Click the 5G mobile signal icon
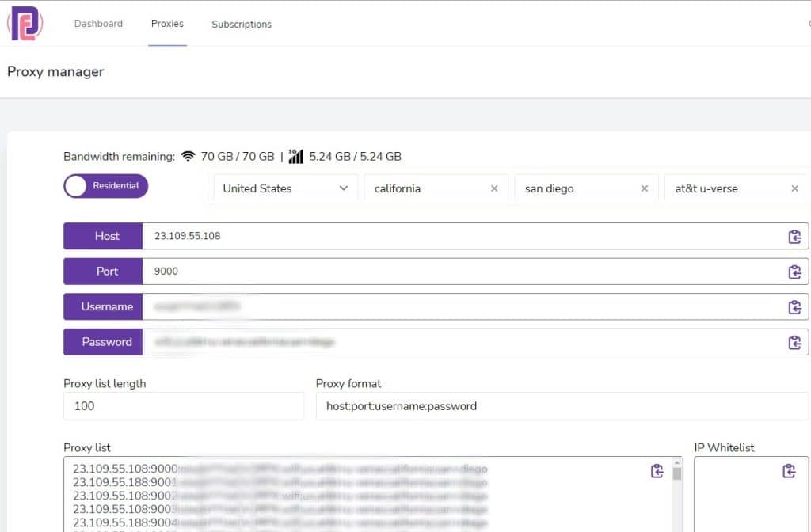 coord(296,156)
